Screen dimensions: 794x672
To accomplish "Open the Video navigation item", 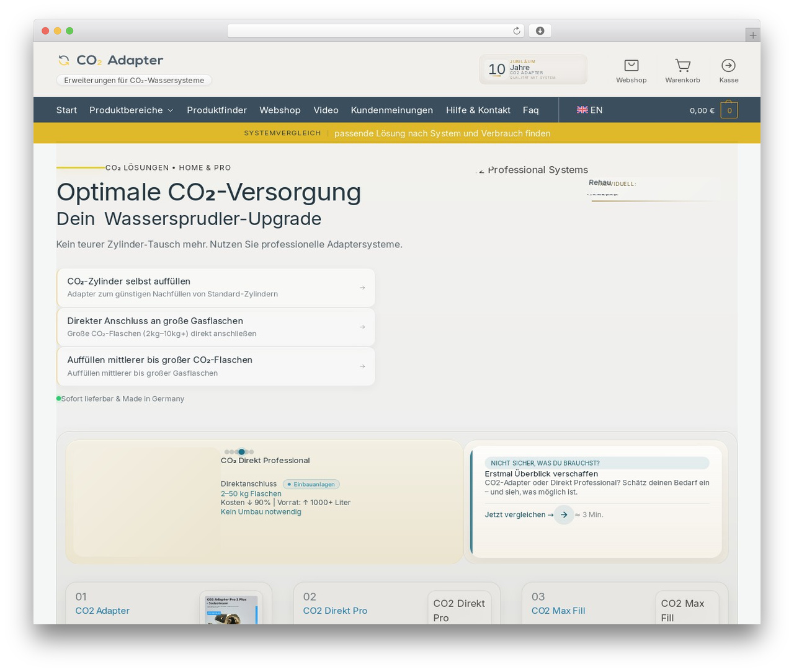I will pos(326,110).
